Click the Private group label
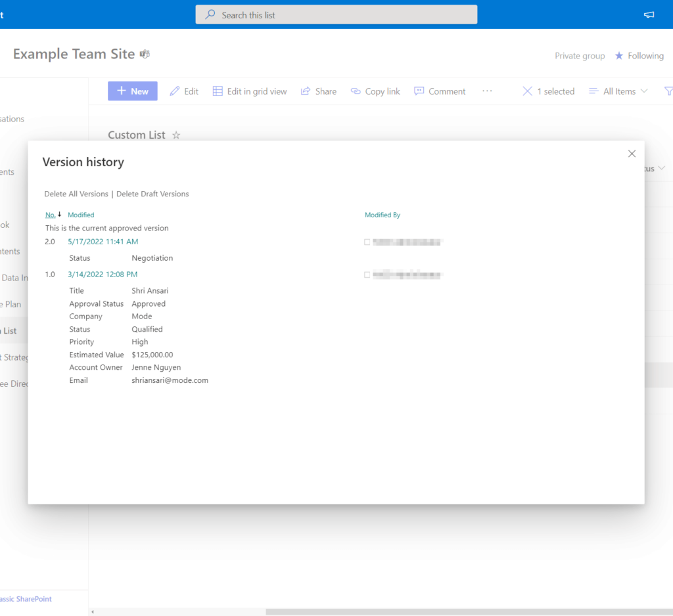The width and height of the screenshot is (673, 616). coord(580,56)
